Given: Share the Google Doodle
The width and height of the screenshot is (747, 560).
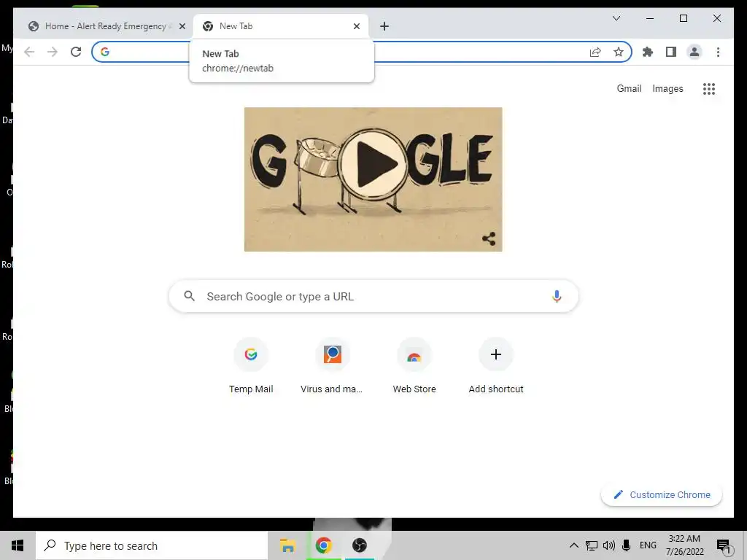Looking at the screenshot, I should coord(489,238).
